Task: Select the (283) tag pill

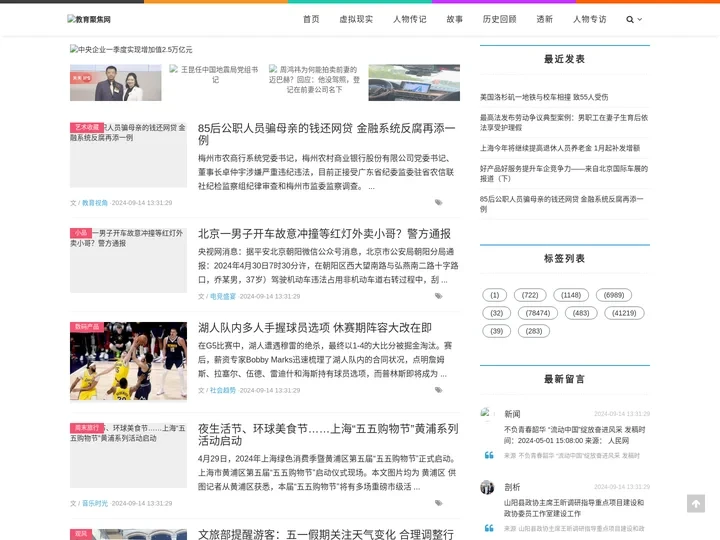Action: [534, 331]
